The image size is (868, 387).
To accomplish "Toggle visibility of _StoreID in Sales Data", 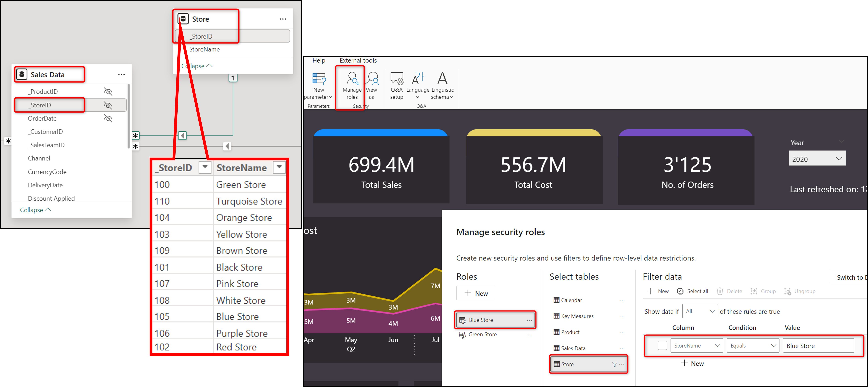I will (x=108, y=105).
